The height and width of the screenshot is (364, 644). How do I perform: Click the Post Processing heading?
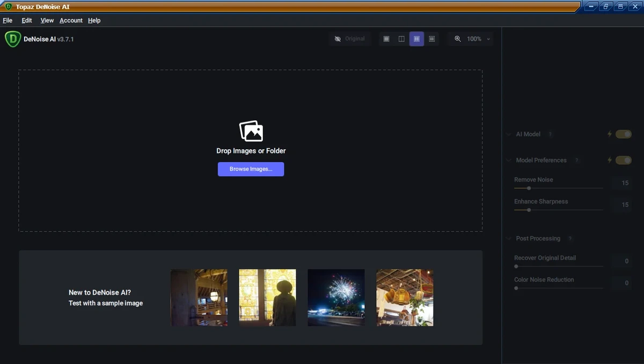pyautogui.click(x=538, y=239)
